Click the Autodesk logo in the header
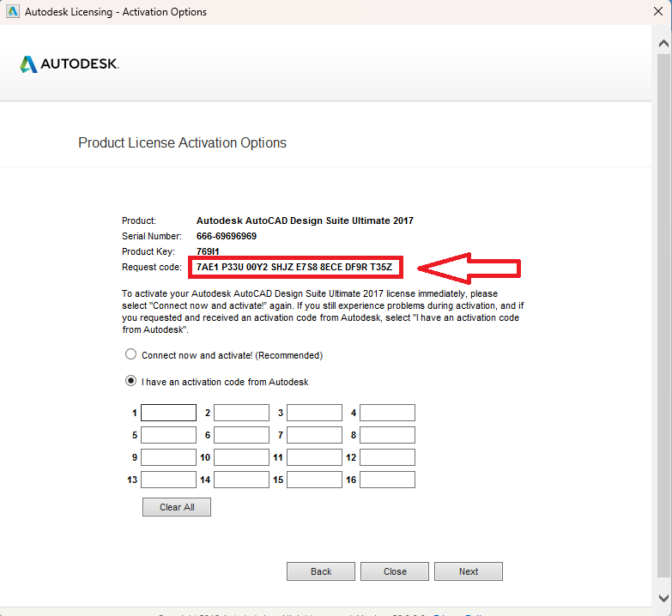This screenshot has width=672, height=616. click(70, 64)
